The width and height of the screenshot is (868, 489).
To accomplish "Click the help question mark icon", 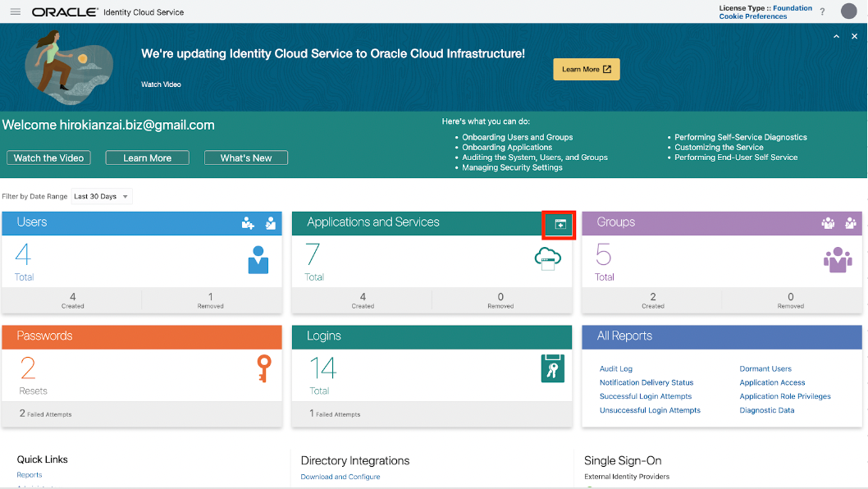I will click(x=822, y=12).
